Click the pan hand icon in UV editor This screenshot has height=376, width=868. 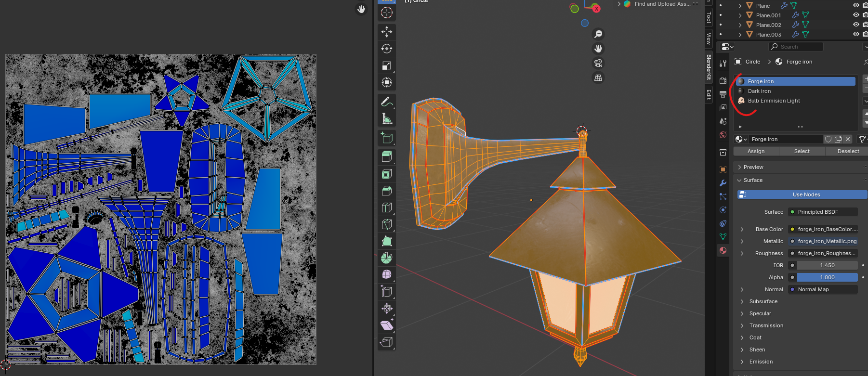click(361, 9)
